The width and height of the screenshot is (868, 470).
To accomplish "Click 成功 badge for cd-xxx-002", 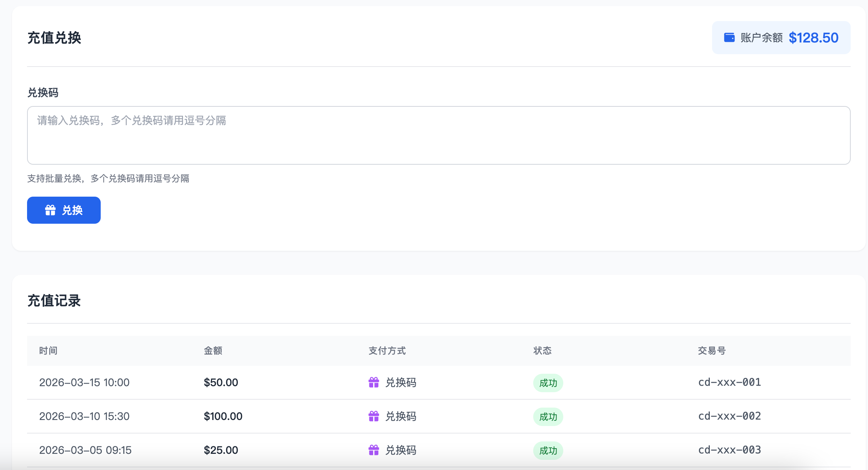I will 548,417.
